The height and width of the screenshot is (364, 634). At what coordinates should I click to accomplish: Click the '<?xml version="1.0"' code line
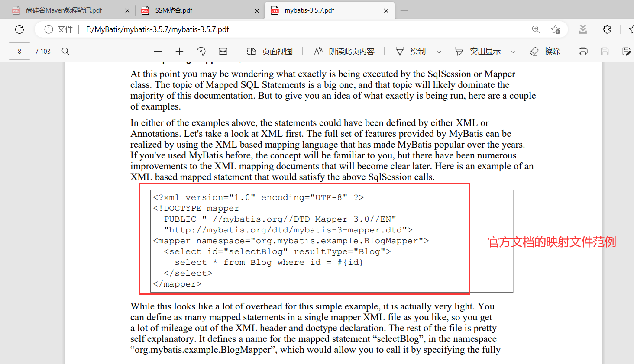pyautogui.click(x=258, y=197)
